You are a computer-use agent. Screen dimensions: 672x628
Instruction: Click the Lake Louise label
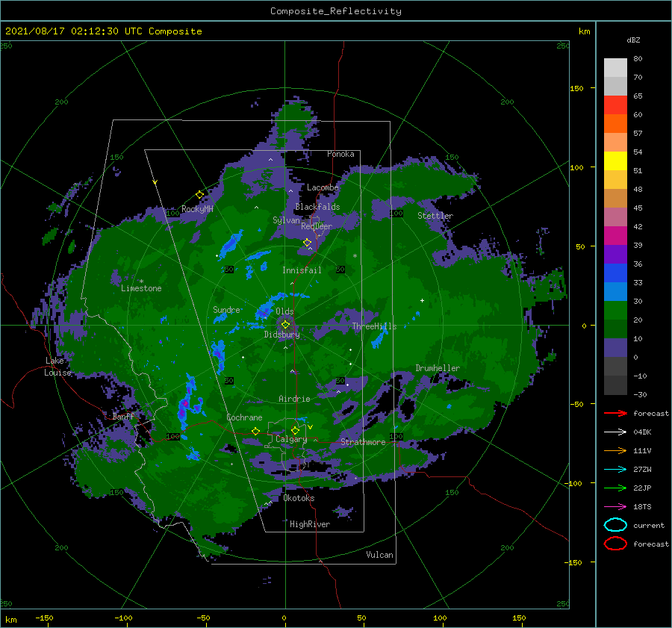coord(57,367)
